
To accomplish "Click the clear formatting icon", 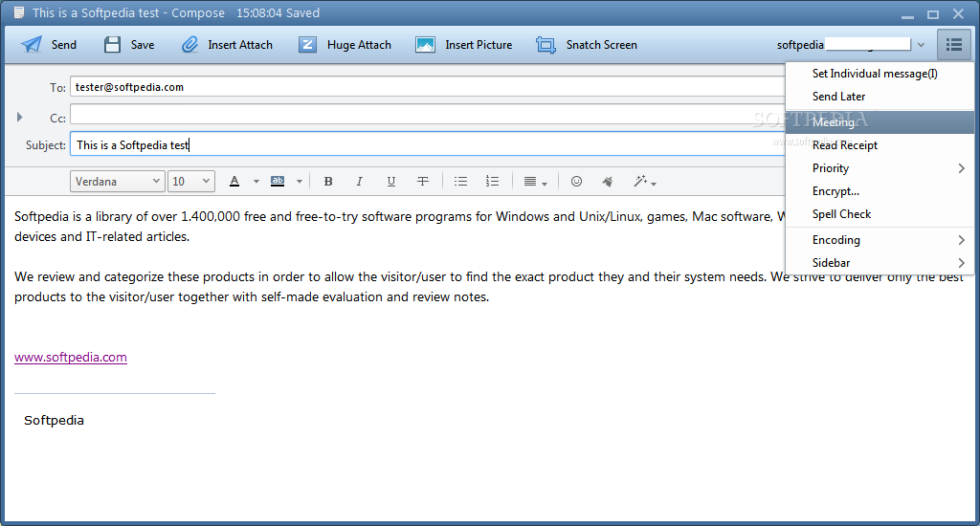I will (x=608, y=181).
